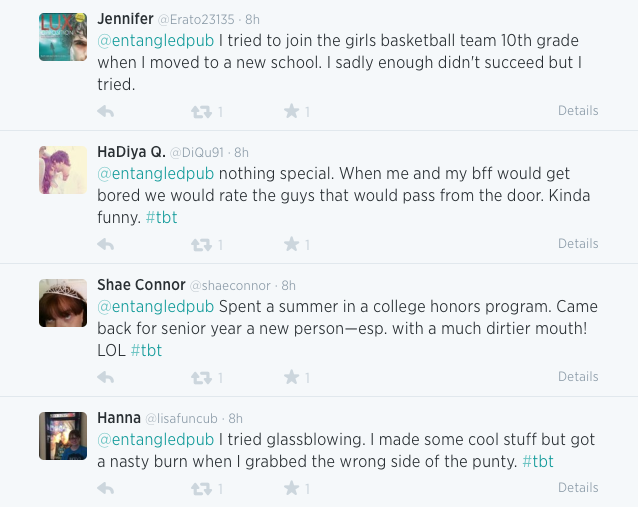Retweet Jennifer's basketball team tweet

pyautogui.click(x=200, y=111)
